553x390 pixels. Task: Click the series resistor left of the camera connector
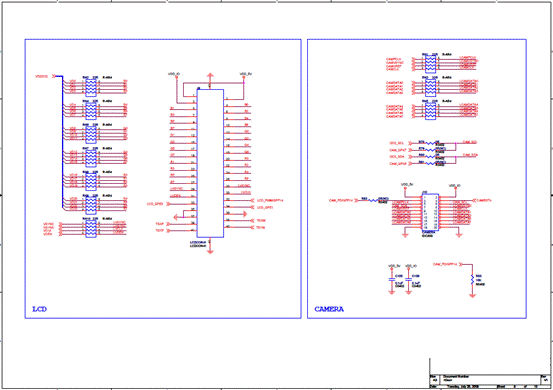coord(373,200)
